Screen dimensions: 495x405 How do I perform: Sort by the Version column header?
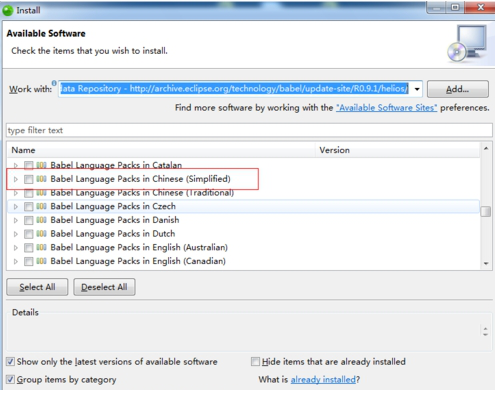click(397, 150)
